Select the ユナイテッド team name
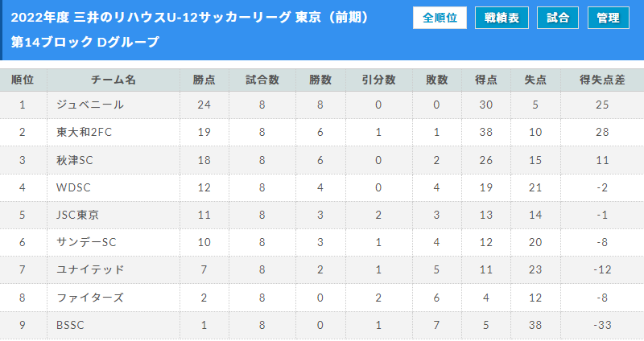Image resolution: width=644 pixels, height=341 pixels. (x=90, y=269)
